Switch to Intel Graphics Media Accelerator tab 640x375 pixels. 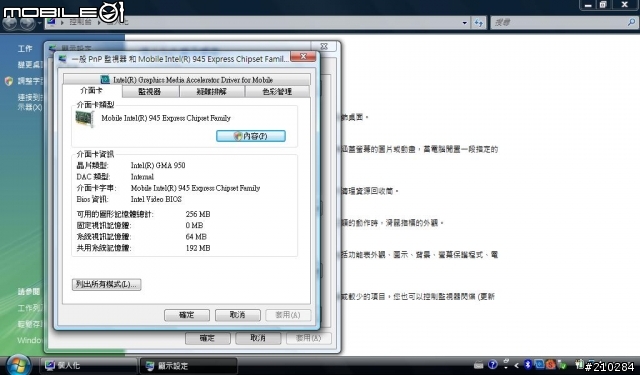point(187,80)
